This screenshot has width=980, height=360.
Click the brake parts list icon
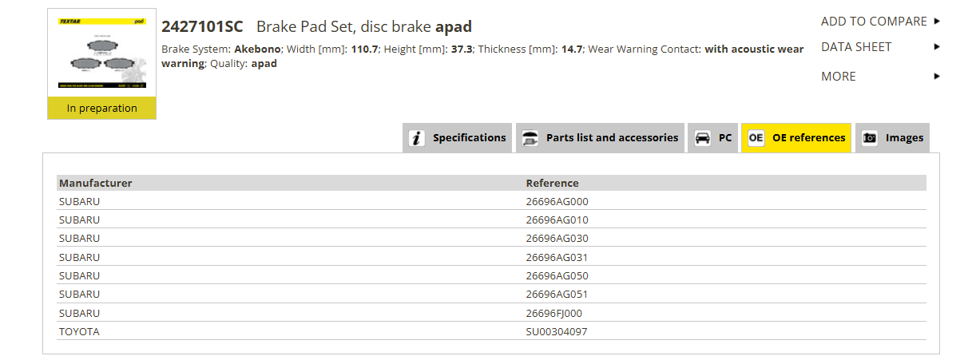pos(530,138)
